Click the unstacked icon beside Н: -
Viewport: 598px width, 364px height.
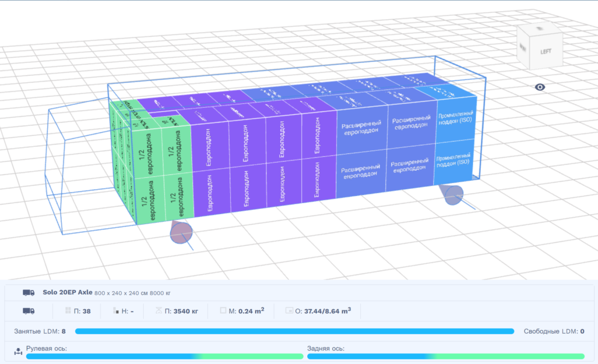[117, 311]
